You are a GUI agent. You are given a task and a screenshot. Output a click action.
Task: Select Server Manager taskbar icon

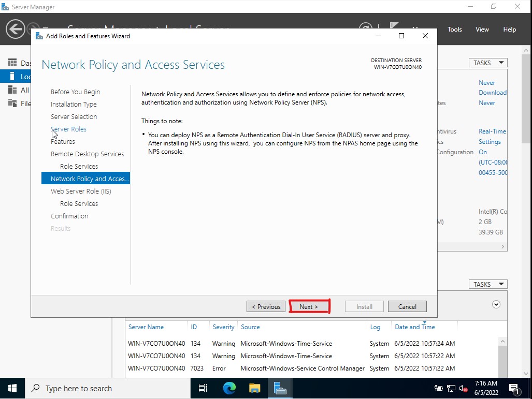(280, 388)
